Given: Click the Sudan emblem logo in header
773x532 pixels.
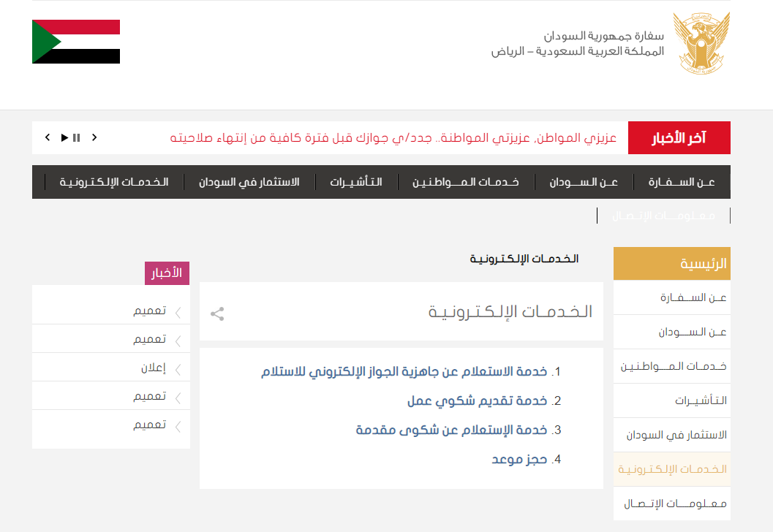Looking at the screenshot, I should [701, 42].
